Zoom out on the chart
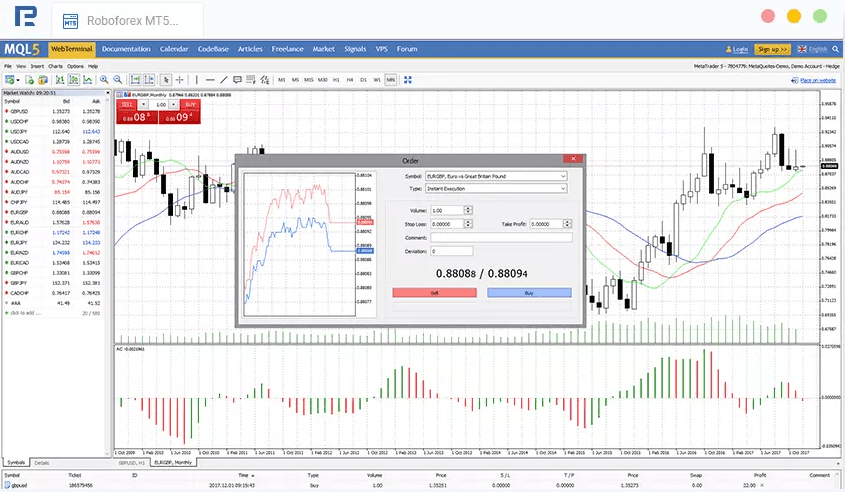The image size is (845, 492). (118, 80)
